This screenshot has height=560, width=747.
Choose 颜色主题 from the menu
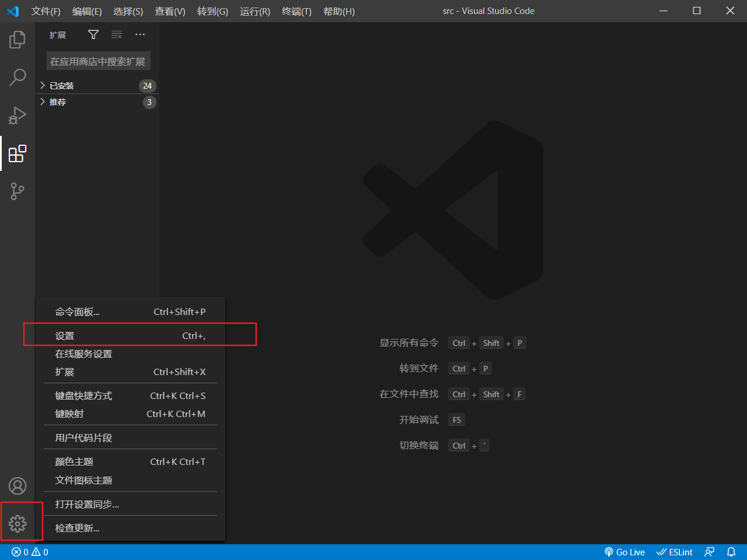[131, 462]
